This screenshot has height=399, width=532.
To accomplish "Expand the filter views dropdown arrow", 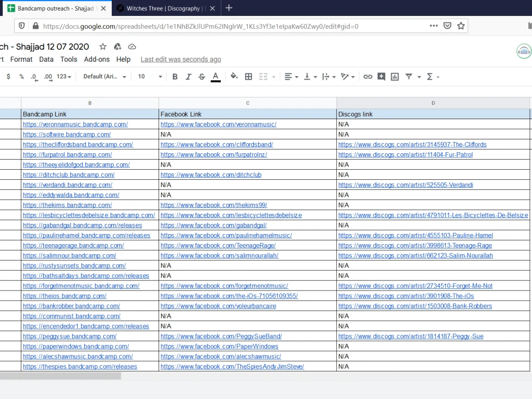I will coord(419,77).
